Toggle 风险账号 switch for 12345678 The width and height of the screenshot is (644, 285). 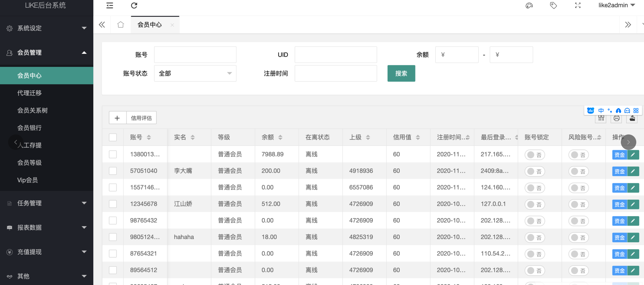tap(579, 205)
